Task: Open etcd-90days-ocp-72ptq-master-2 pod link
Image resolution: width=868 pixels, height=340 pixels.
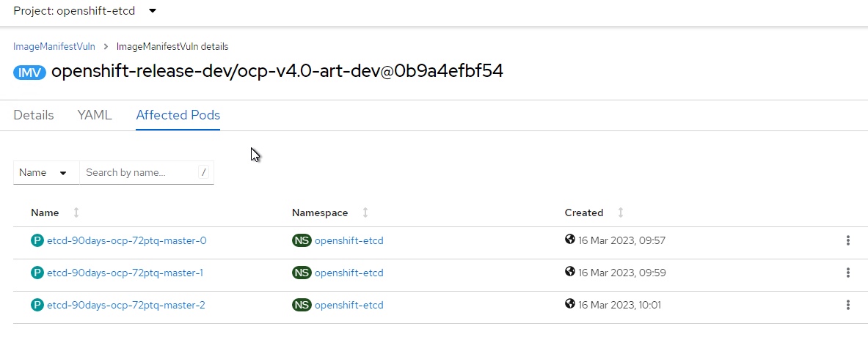Action: click(x=126, y=305)
